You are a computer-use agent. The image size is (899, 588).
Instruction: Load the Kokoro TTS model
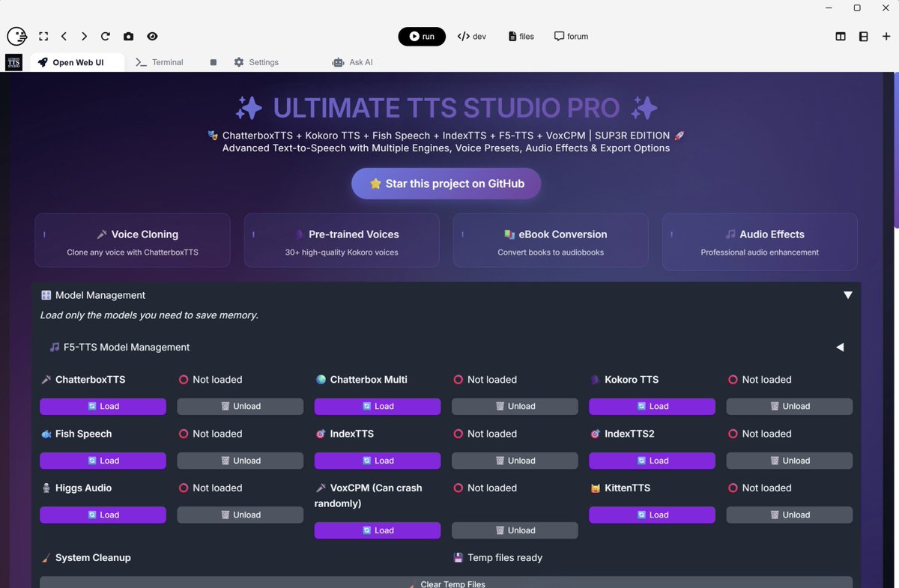(653, 406)
